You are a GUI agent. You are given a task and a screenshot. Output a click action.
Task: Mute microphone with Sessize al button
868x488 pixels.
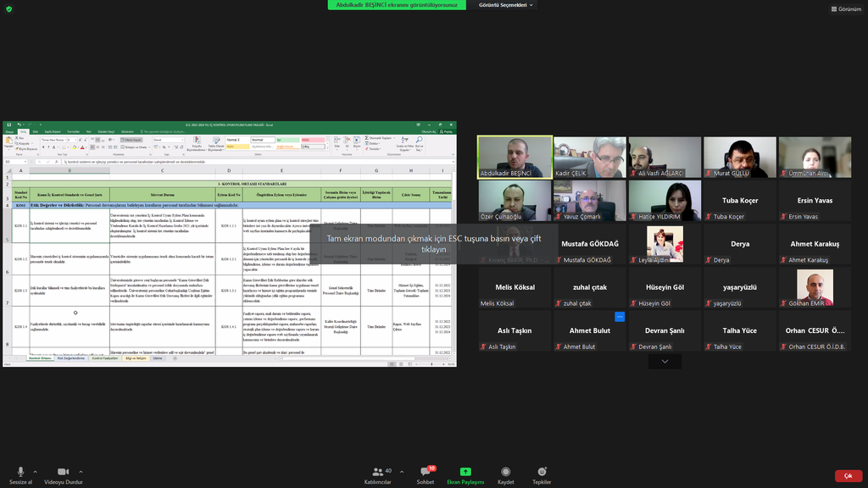(x=19, y=472)
